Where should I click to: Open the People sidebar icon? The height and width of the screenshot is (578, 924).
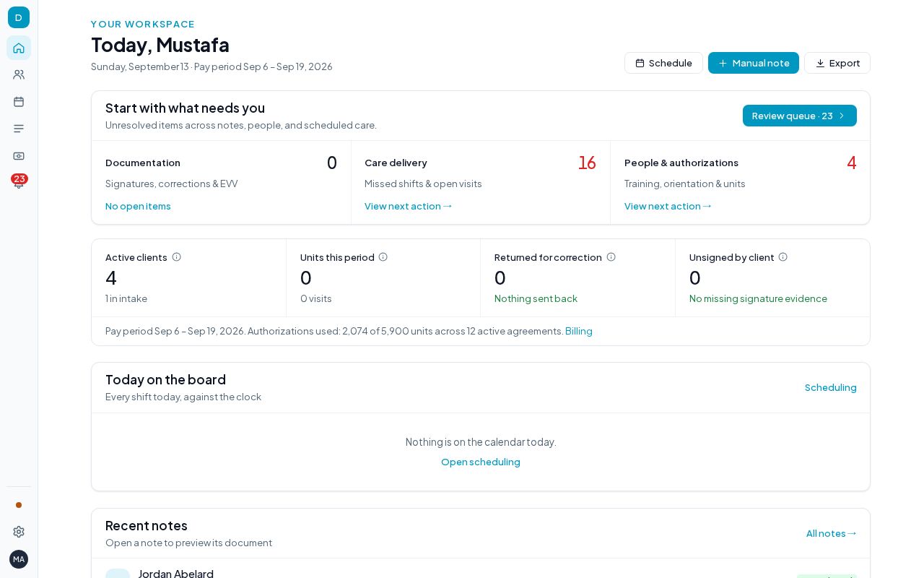[x=19, y=74]
